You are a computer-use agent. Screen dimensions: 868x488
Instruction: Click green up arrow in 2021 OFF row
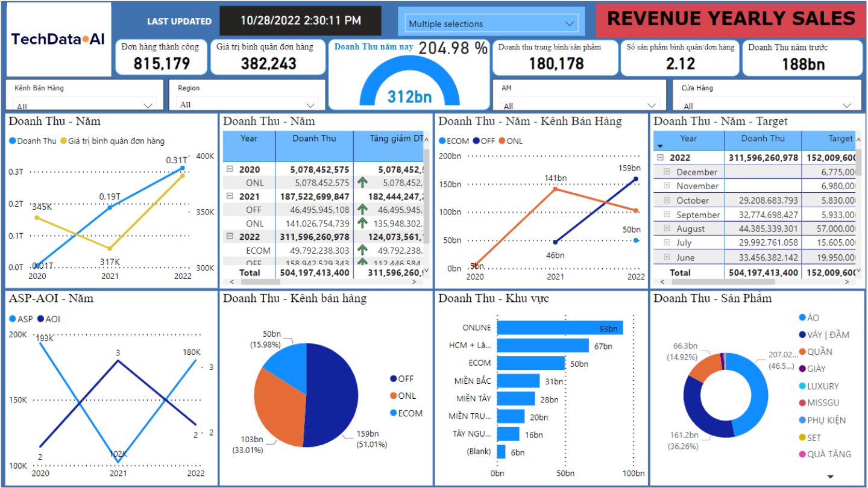point(362,210)
